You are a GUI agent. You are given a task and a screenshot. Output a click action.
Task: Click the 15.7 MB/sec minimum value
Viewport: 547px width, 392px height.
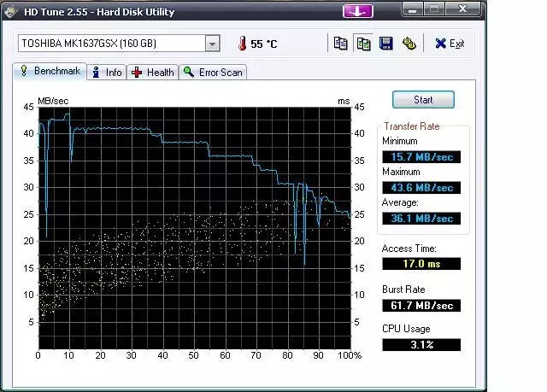(421, 157)
